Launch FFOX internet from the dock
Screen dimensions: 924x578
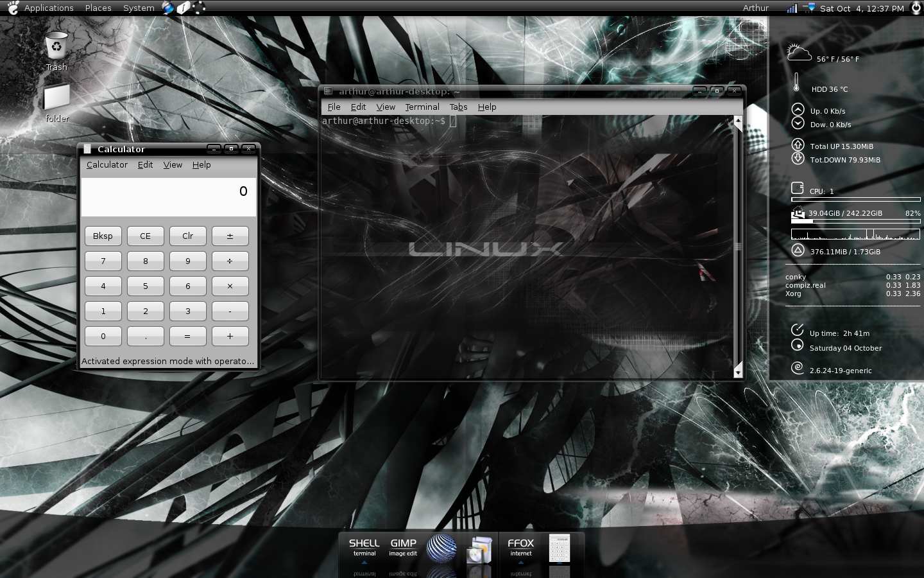520,547
